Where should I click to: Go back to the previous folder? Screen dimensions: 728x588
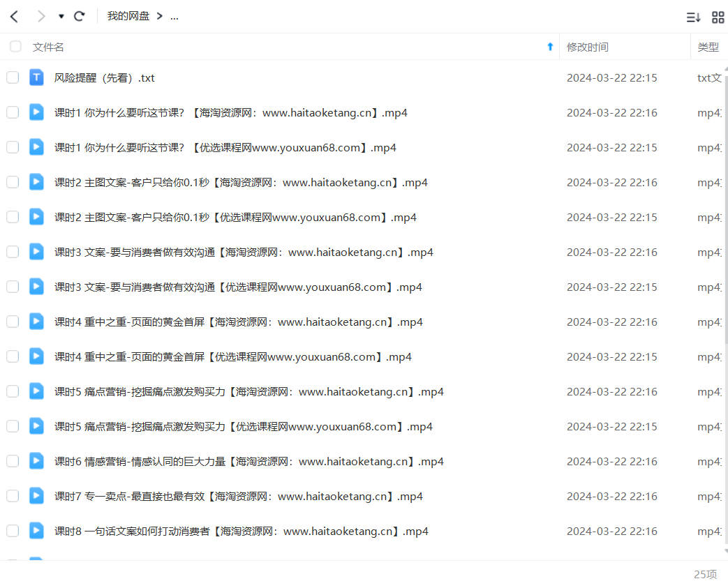(14, 17)
